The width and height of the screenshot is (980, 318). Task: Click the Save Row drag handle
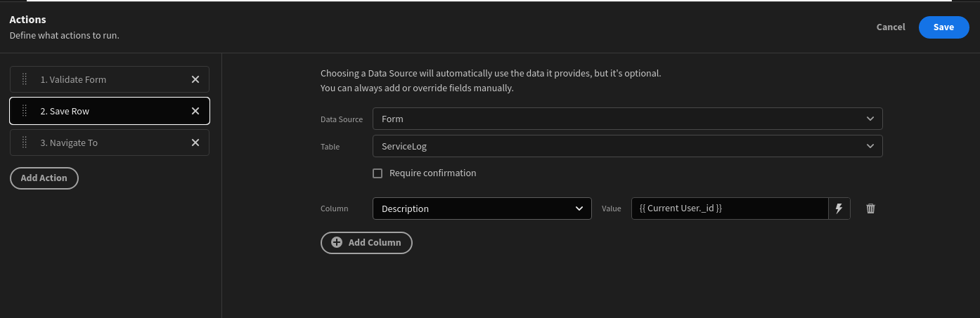(x=25, y=111)
